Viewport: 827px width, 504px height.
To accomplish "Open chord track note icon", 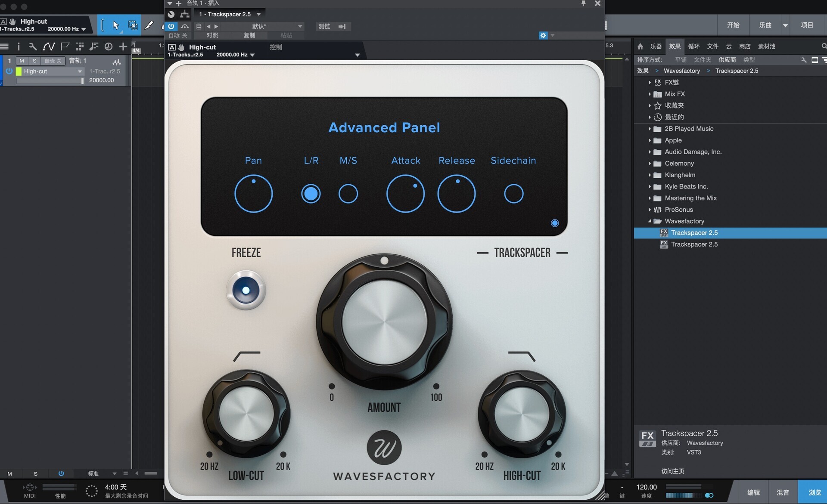I will (94, 46).
